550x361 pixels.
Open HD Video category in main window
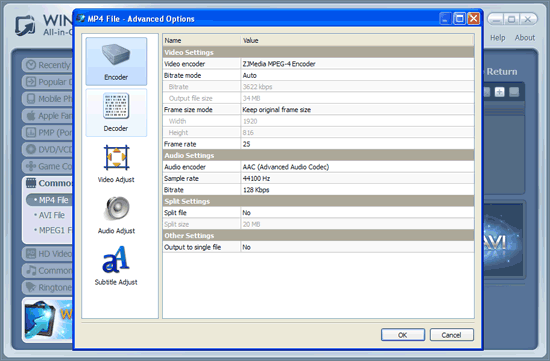[x=48, y=254]
